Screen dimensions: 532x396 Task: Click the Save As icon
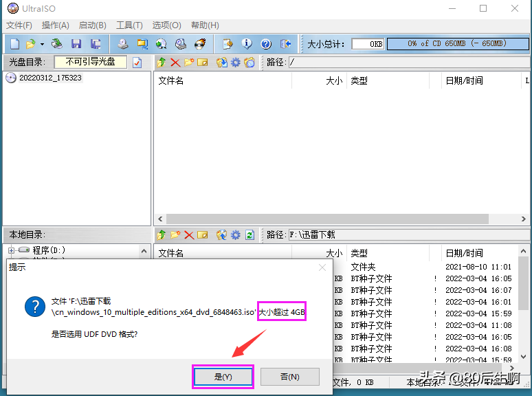click(x=96, y=44)
